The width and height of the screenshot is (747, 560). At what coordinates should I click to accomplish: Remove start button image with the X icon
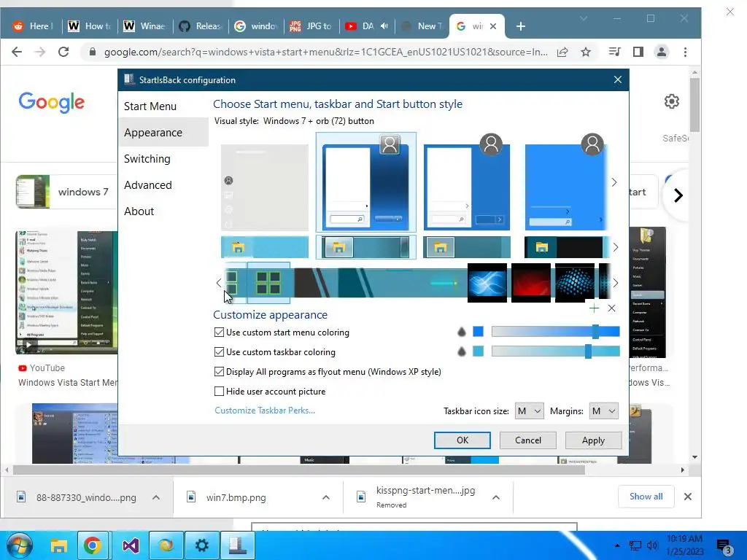(x=612, y=308)
